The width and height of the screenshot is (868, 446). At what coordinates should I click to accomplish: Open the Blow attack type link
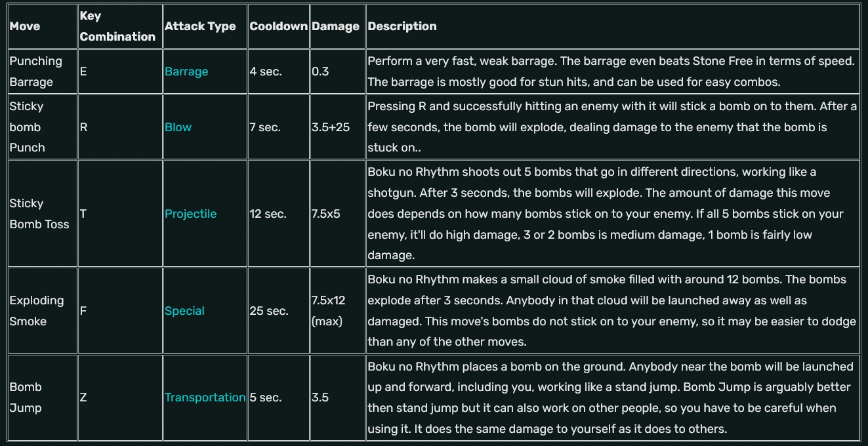pyautogui.click(x=178, y=127)
